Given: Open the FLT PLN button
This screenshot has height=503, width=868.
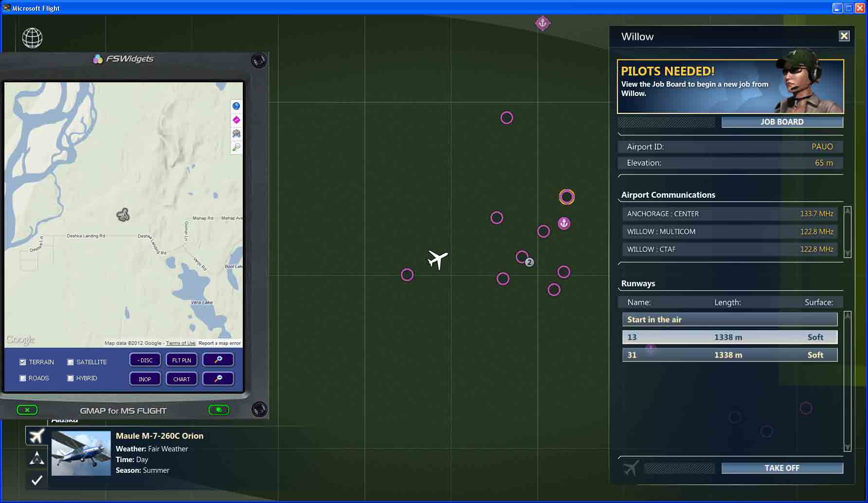Looking at the screenshot, I should click(x=181, y=360).
